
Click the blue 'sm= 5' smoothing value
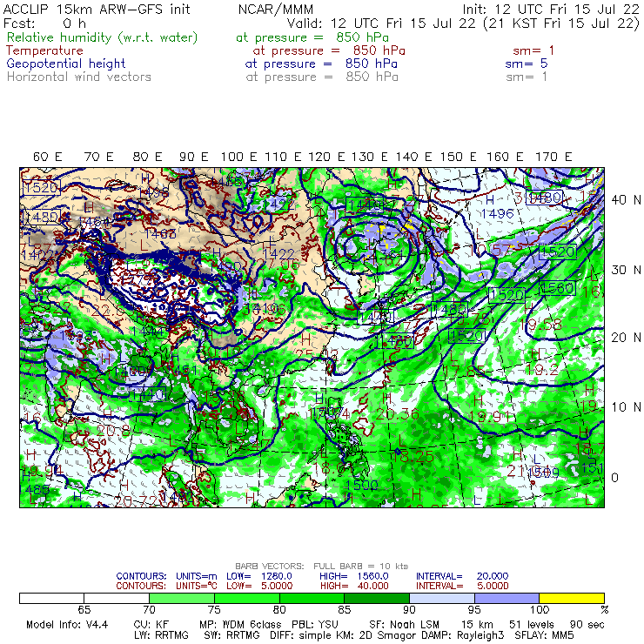click(x=527, y=64)
